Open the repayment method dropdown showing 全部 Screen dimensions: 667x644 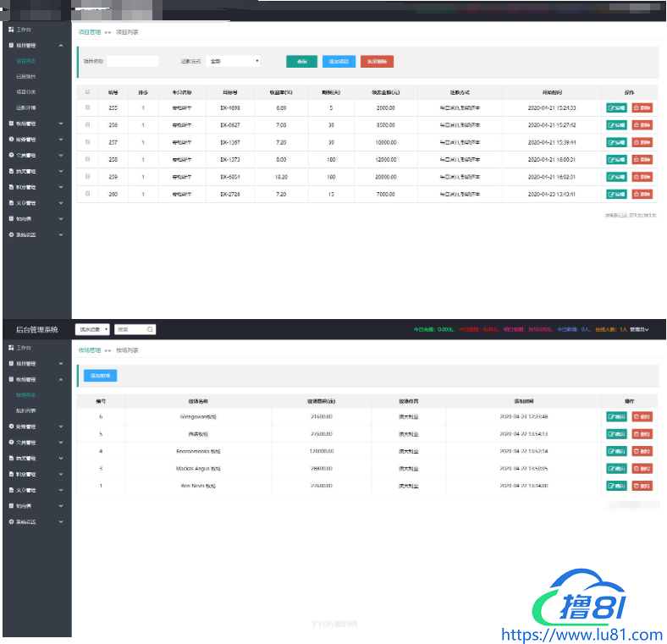[233, 61]
